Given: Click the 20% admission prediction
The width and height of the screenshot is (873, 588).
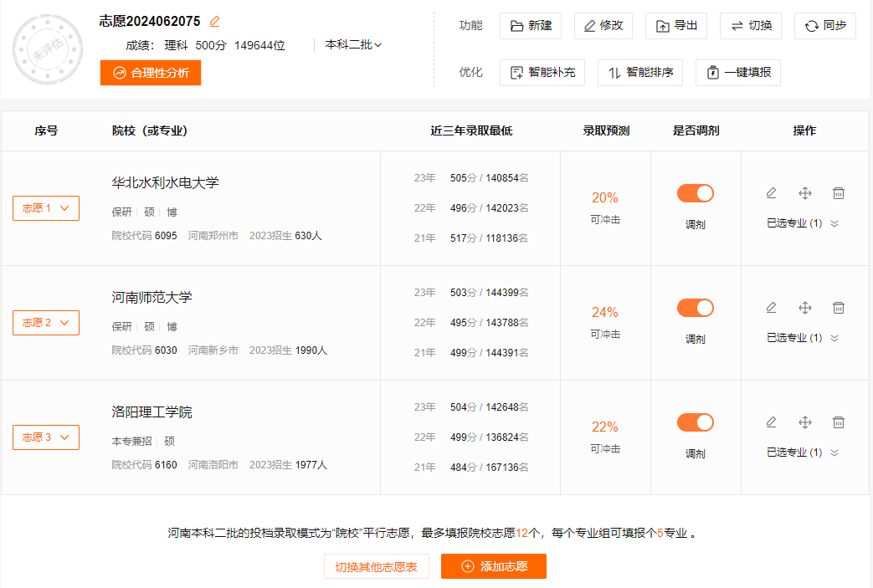Looking at the screenshot, I should coord(605,197).
